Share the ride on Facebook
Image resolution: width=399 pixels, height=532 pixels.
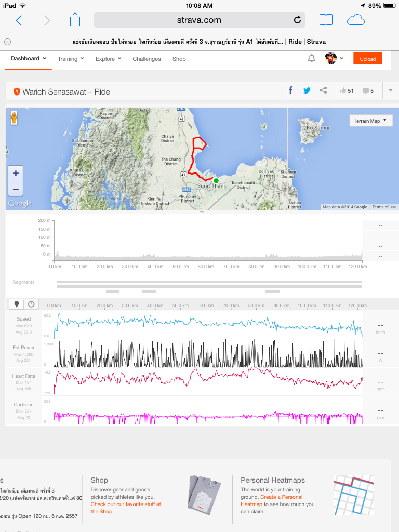click(x=290, y=90)
